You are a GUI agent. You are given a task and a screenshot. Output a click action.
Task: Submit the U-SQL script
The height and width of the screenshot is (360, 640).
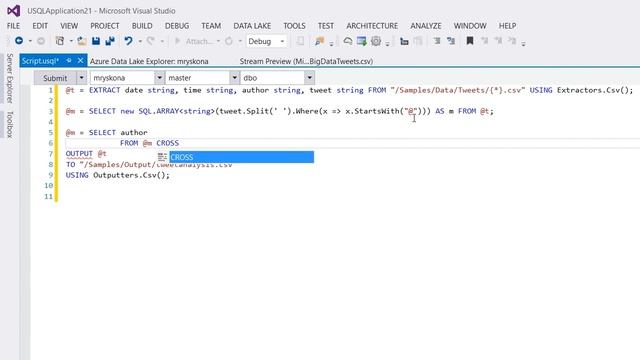(55, 78)
